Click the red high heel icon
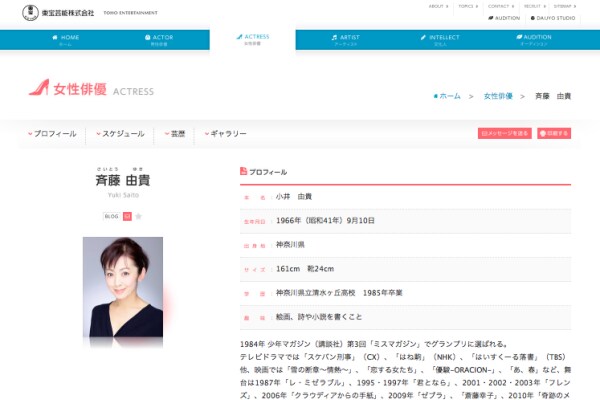This screenshot has width=600, height=400. coord(39,87)
